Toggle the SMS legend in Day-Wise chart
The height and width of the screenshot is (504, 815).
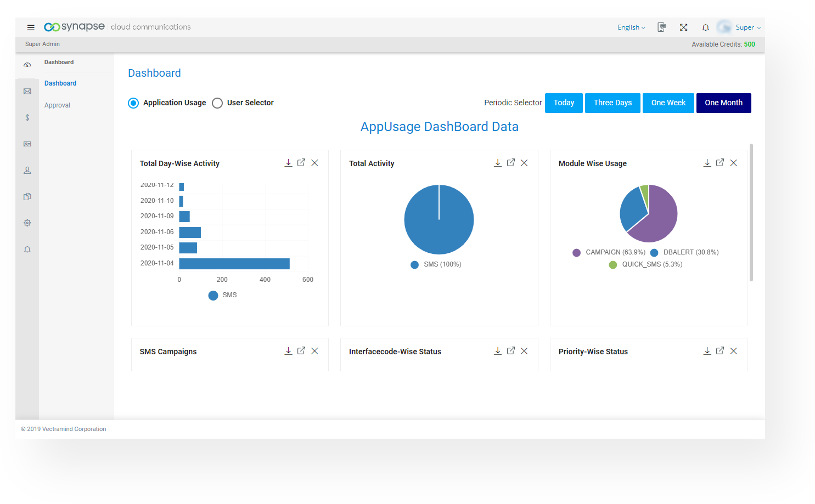coord(223,295)
